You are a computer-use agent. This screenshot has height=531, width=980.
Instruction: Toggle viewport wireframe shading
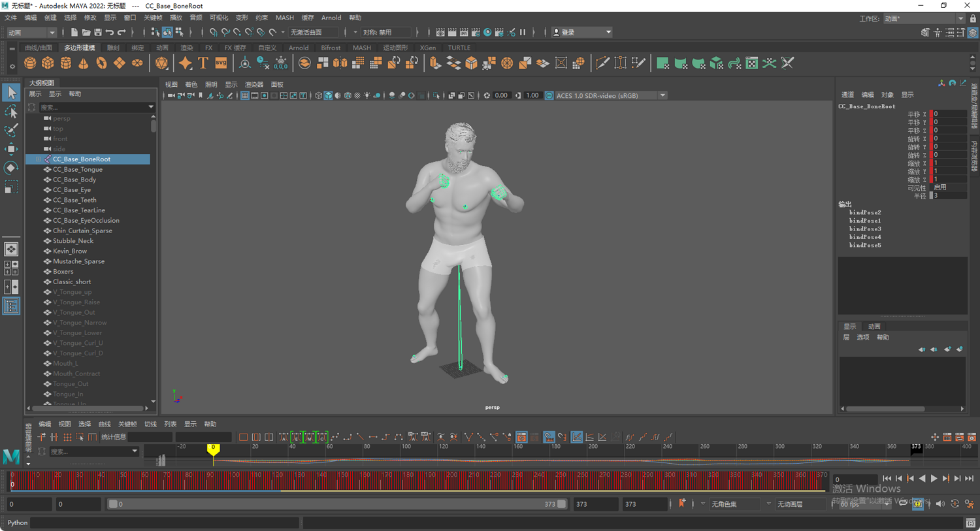(319, 95)
